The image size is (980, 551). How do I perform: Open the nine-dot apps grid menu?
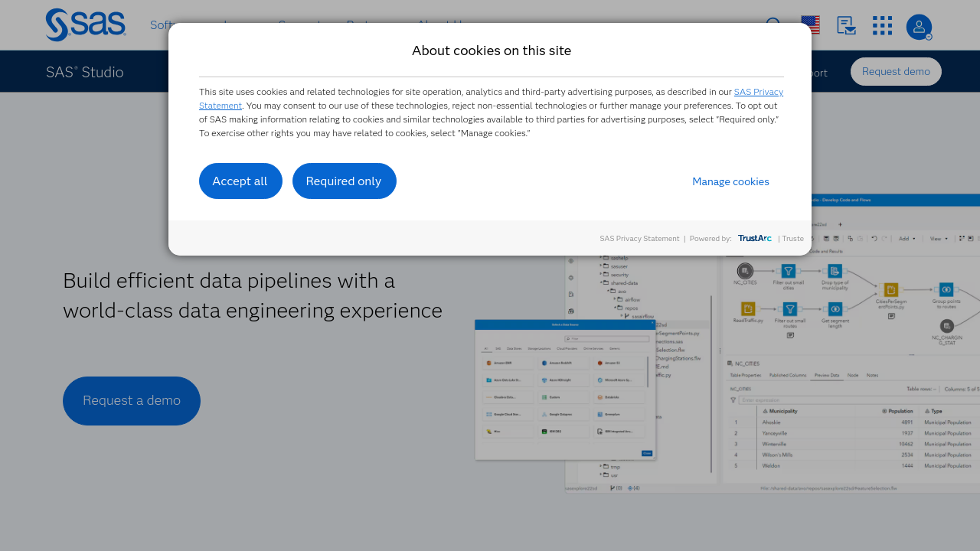coord(882,25)
